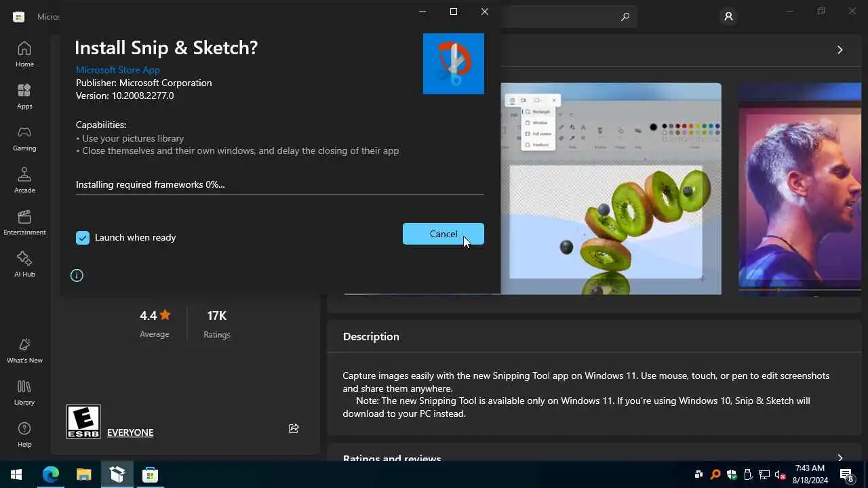Click orange magnifier tray icon
Viewport: 868px width, 488px height.
(715, 474)
